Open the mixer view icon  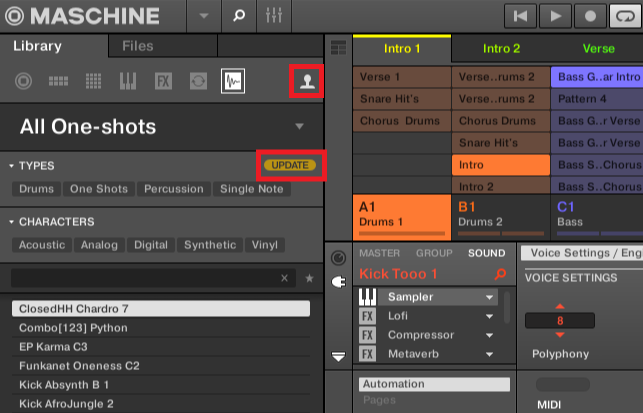coord(274,16)
